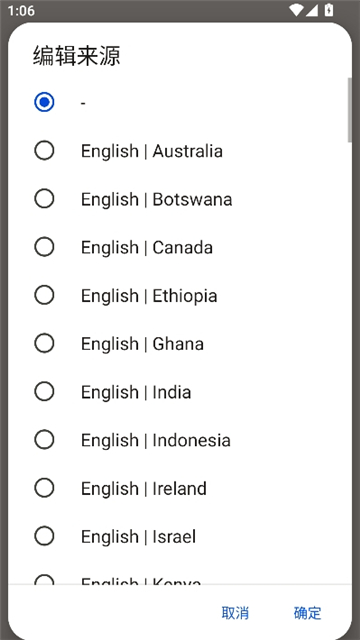The height and width of the screenshot is (640, 360).
Task: Select partially visible English | Kenya option
Action: tap(180, 579)
